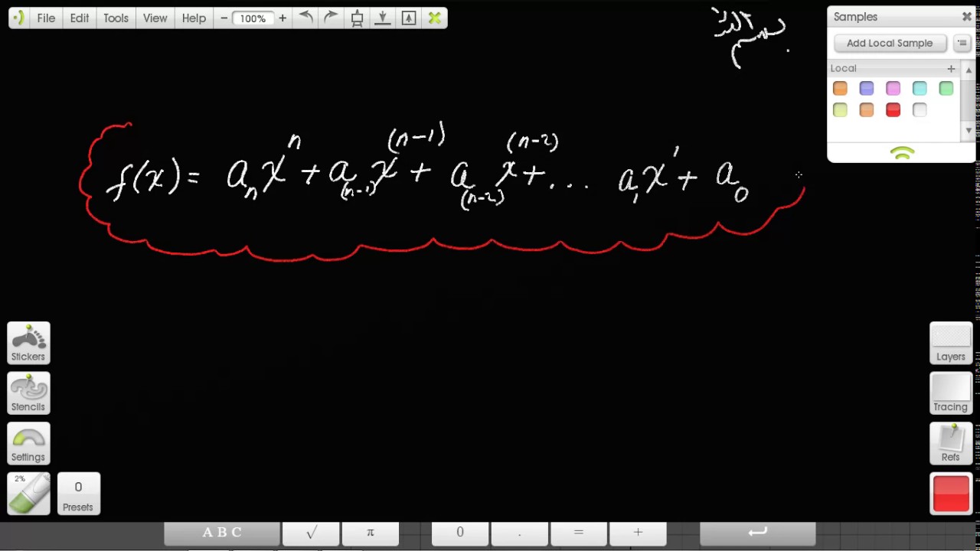Click the down-arrow import icon in toolbar
Image resolution: width=980 pixels, height=551 pixels.
(x=383, y=18)
